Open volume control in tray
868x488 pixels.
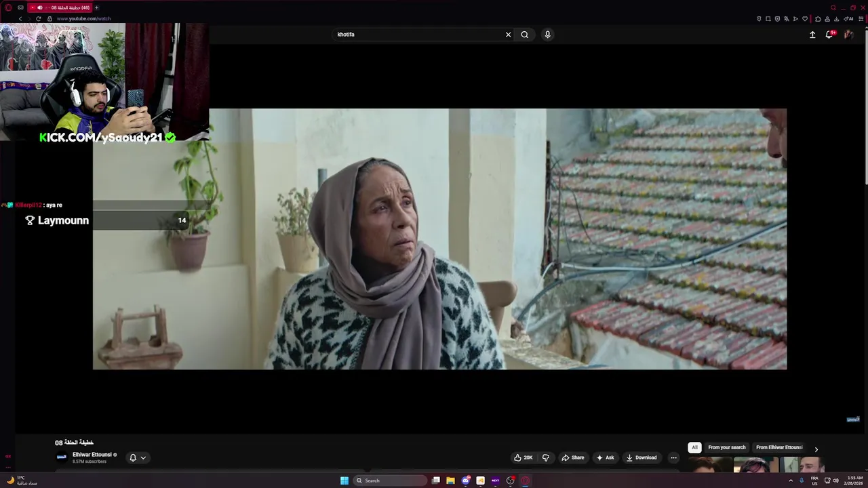(835, 481)
